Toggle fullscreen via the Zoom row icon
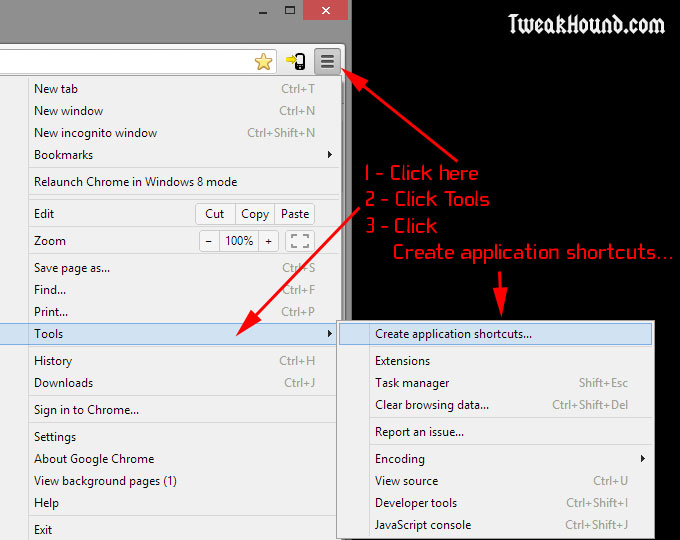Image resolution: width=680 pixels, height=540 pixels. click(300, 241)
